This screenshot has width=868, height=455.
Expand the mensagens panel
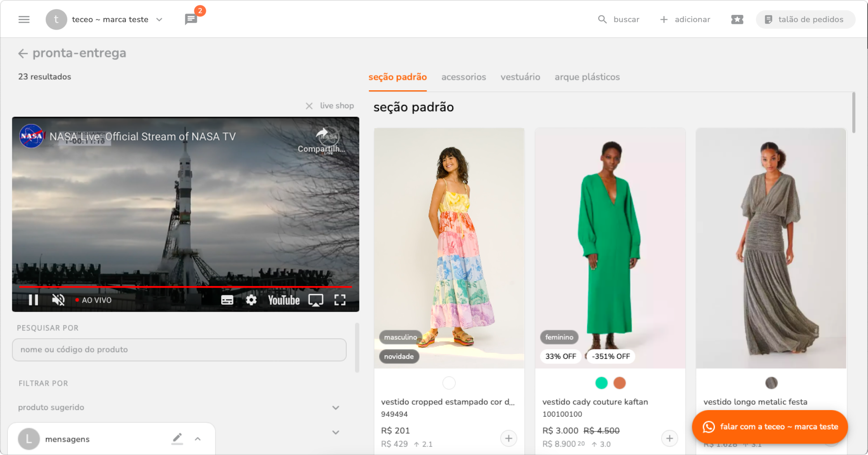click(x=198, y=439)
